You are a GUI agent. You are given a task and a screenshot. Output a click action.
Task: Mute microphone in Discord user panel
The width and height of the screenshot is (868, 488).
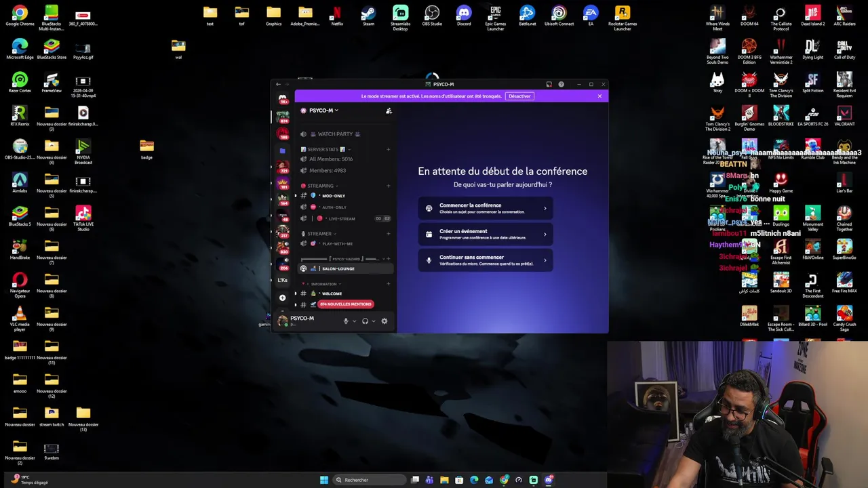pos(346,321)
